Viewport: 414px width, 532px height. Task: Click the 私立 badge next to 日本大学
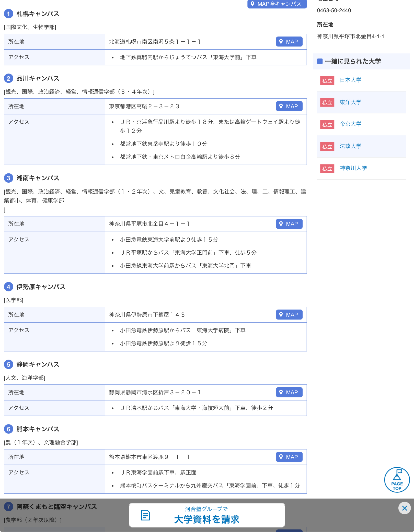327,81
